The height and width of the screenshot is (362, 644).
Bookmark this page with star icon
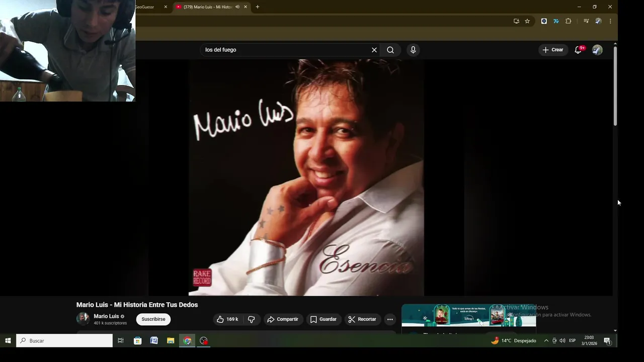pos(527,21)
